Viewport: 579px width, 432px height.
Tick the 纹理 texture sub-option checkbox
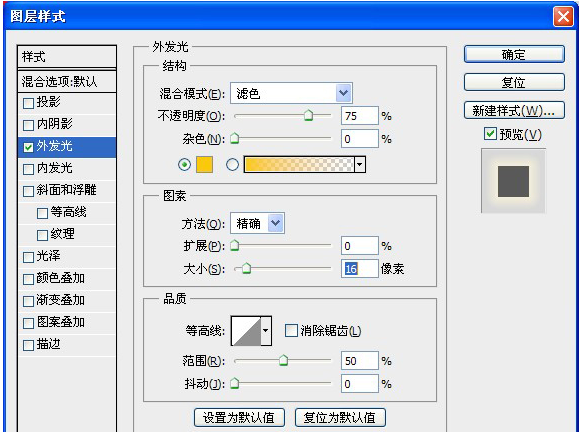(42, 235)
